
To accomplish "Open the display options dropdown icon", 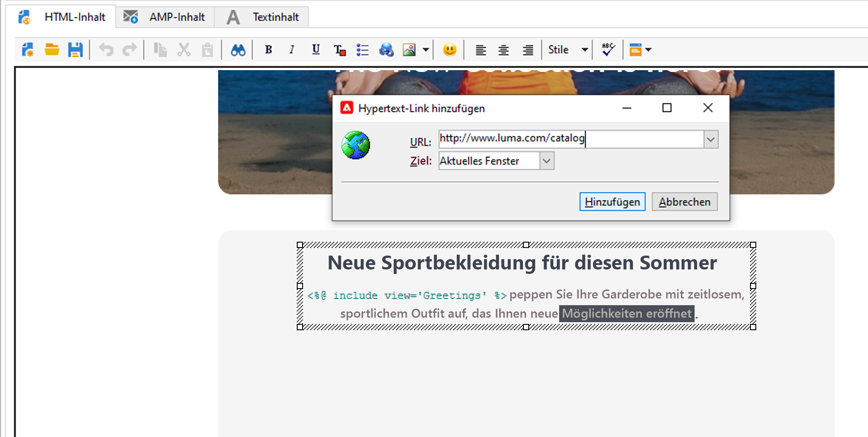I will click(640, 50).
